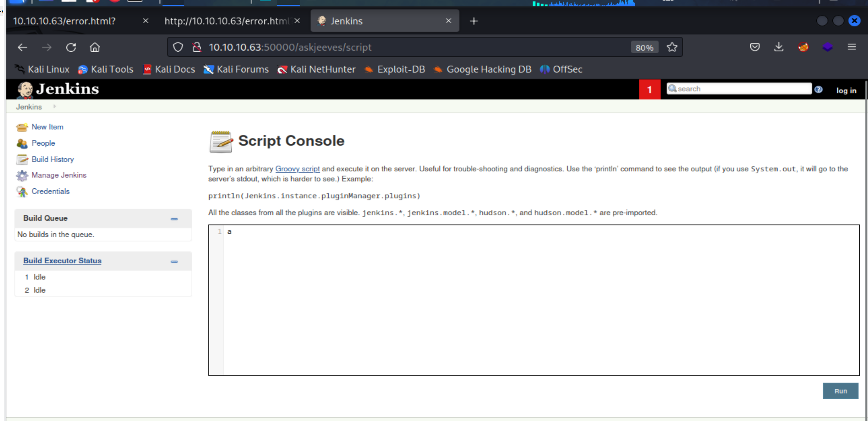
Task: Click the purple extension icon in toolbar
Action: pos(828,47)
